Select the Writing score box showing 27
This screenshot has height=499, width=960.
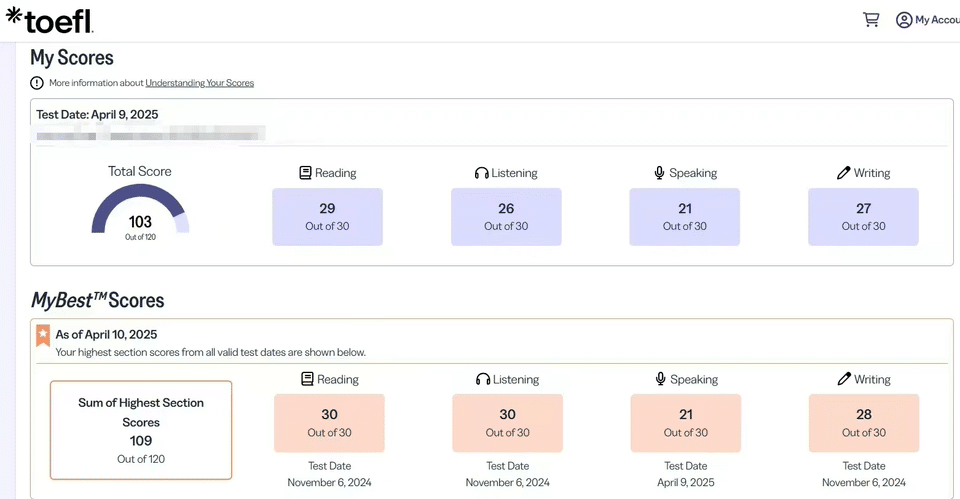pyautogui.click(x=863, y=217)
